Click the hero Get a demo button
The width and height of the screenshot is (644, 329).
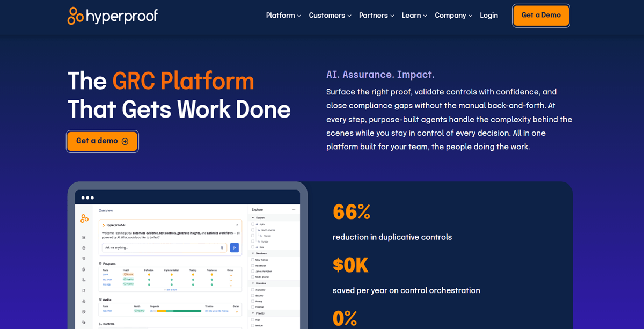(x=103, y=141)
